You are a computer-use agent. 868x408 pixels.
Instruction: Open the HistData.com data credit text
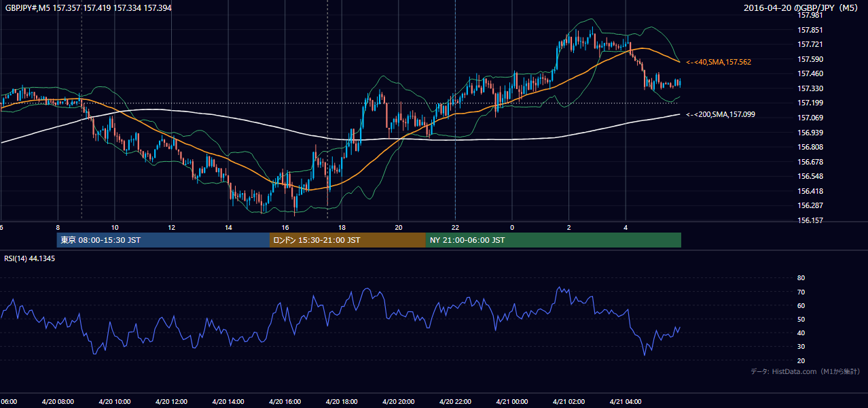(805, 371)
